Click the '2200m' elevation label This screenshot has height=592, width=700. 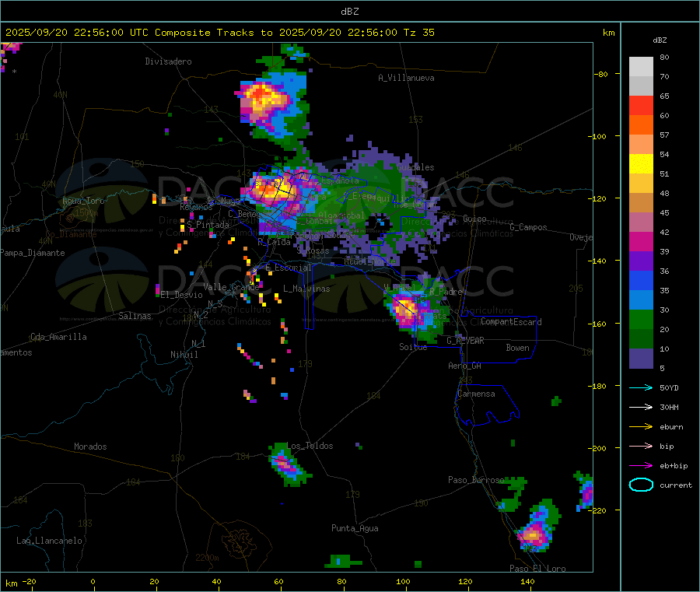tap(207, 558)
